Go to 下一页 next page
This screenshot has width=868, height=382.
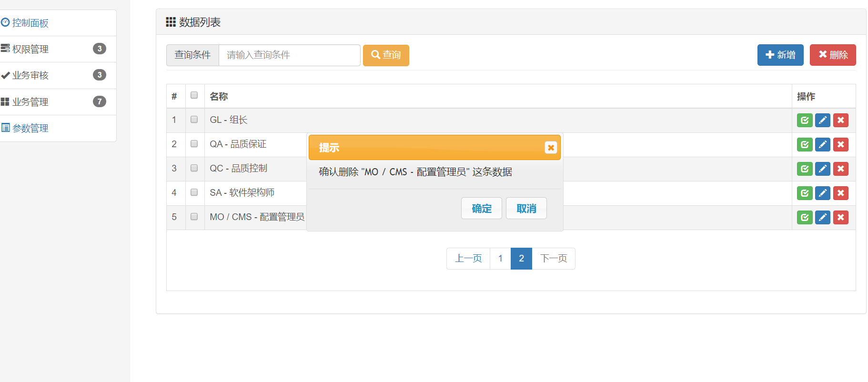coord(554,259)
